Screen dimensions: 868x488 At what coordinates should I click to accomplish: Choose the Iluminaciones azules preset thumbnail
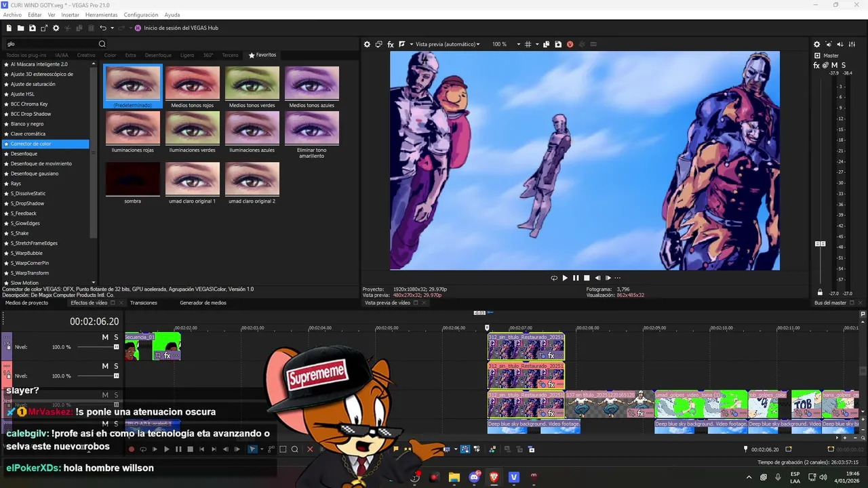click(x=252, y=128)
